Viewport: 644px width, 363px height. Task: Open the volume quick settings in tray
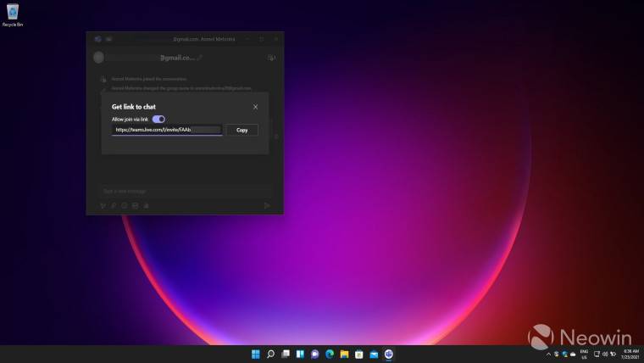click(x=605, y=354)
